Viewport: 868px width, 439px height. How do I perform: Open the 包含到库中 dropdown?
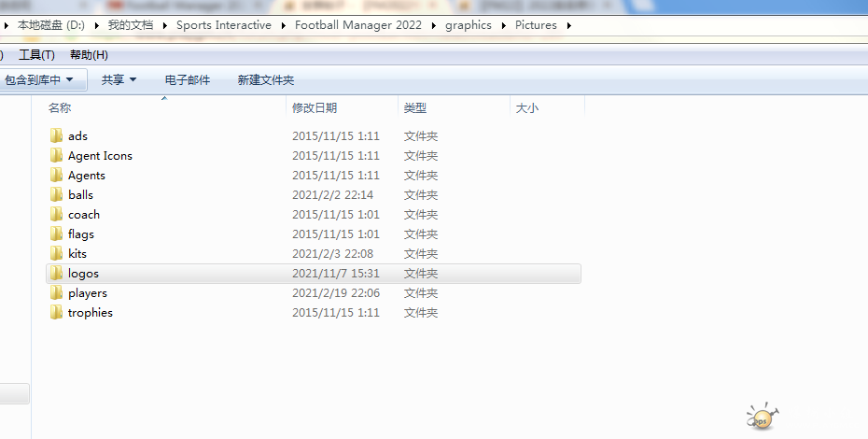(x=39, y=79)
